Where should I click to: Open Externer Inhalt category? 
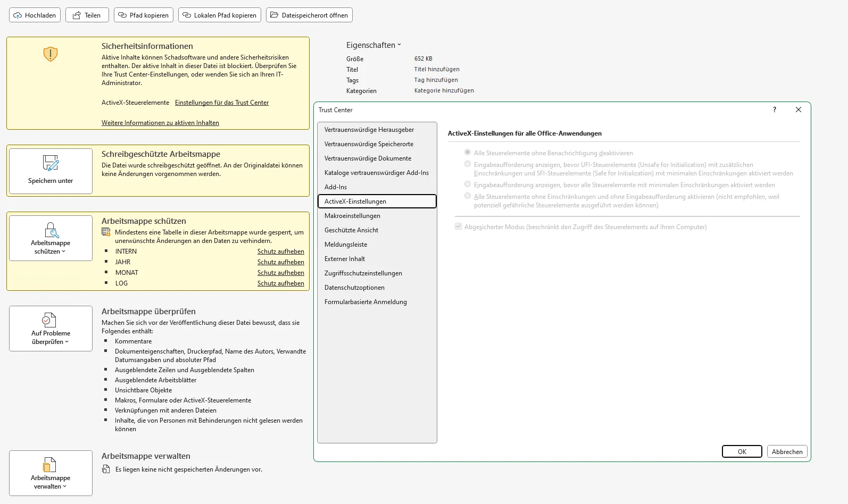pos(377,259)
